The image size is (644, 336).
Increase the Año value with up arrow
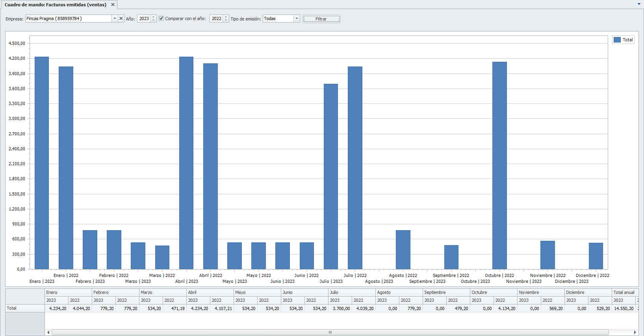coord(154,17)
